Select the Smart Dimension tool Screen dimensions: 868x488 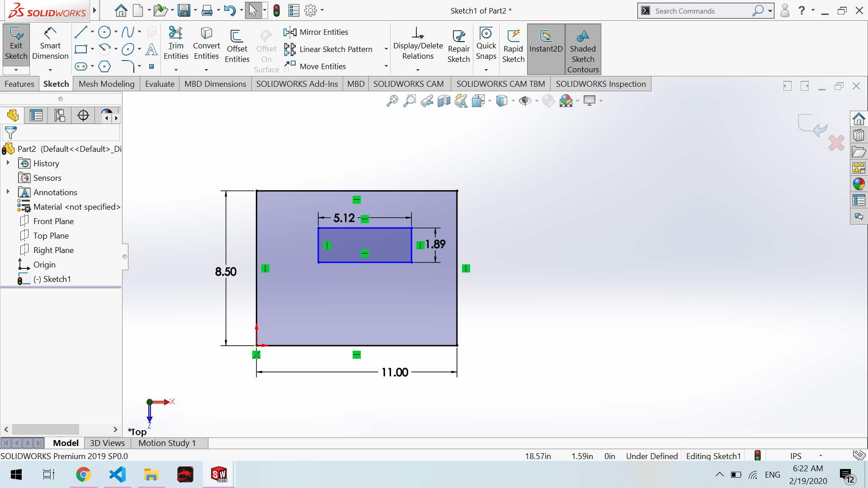(50, 44)
